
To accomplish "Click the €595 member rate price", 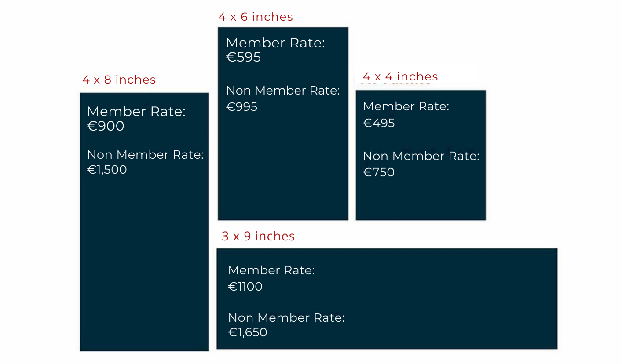I will [243, 57].
